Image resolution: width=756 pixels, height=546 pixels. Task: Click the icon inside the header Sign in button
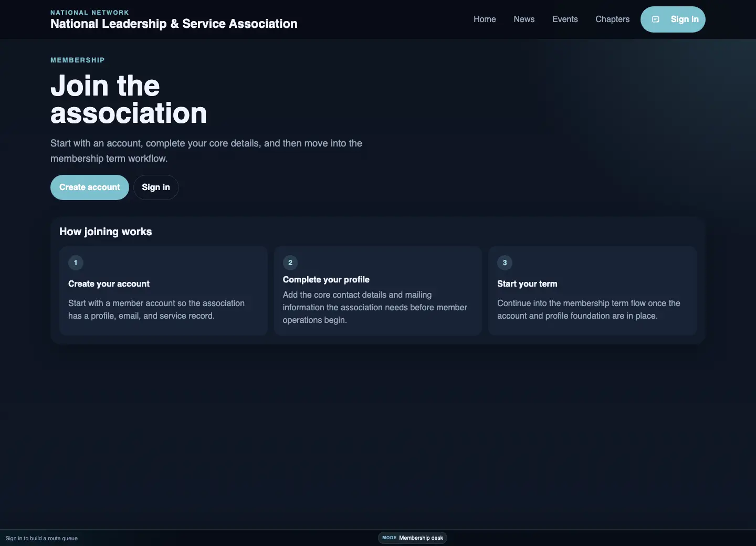tap(655, 19)
